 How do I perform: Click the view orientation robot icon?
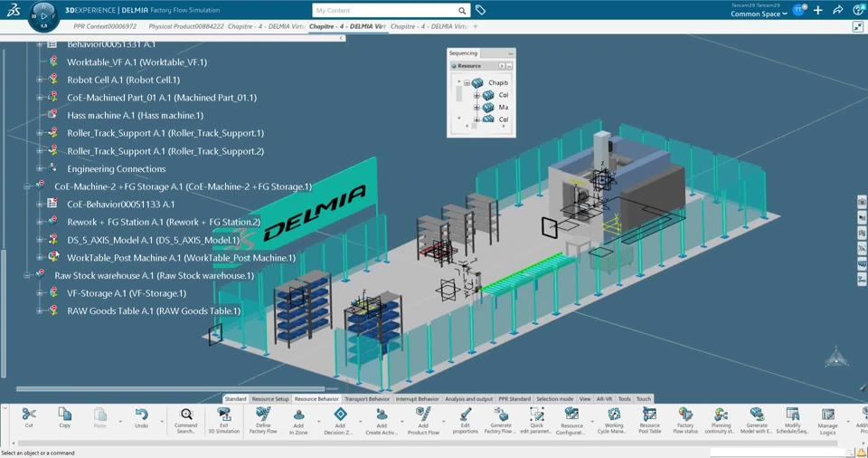tap(836, 358)
